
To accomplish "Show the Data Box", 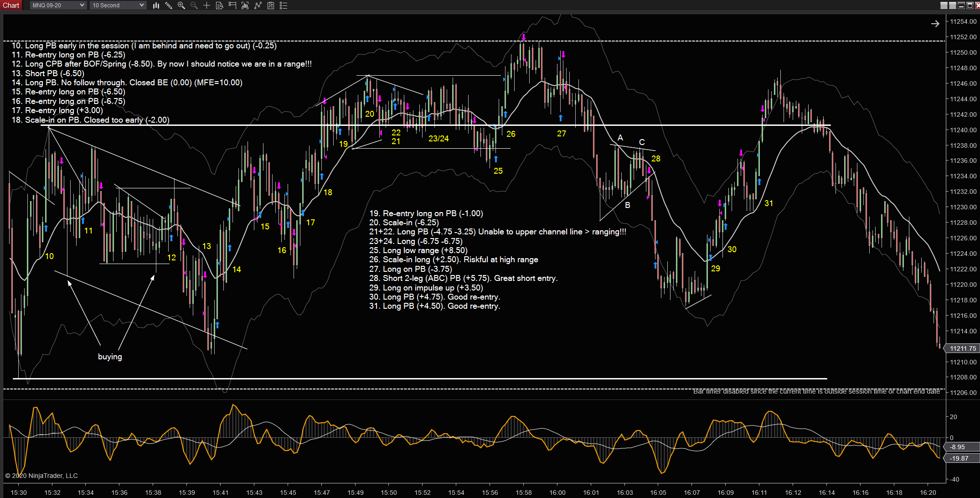I will click(x=219, y=5).
